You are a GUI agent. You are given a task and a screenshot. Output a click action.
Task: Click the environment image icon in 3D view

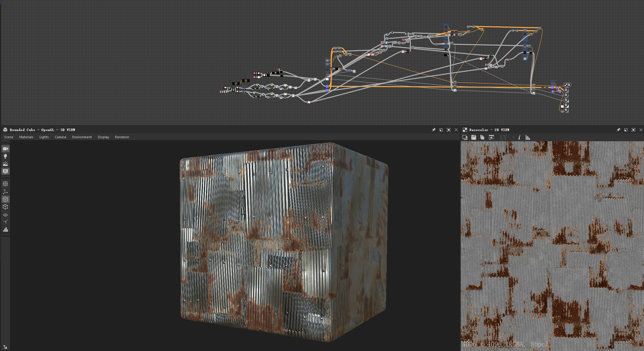(x=5, y=164)
